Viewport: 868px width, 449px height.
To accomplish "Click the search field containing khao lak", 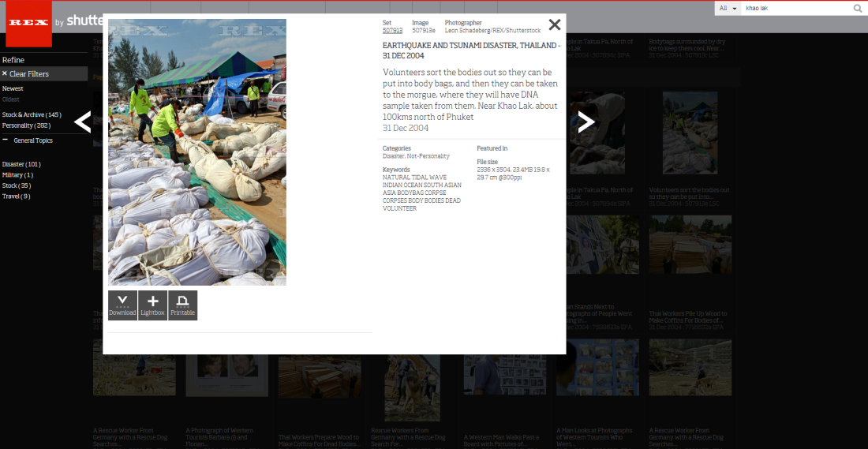I will (796, 9).
